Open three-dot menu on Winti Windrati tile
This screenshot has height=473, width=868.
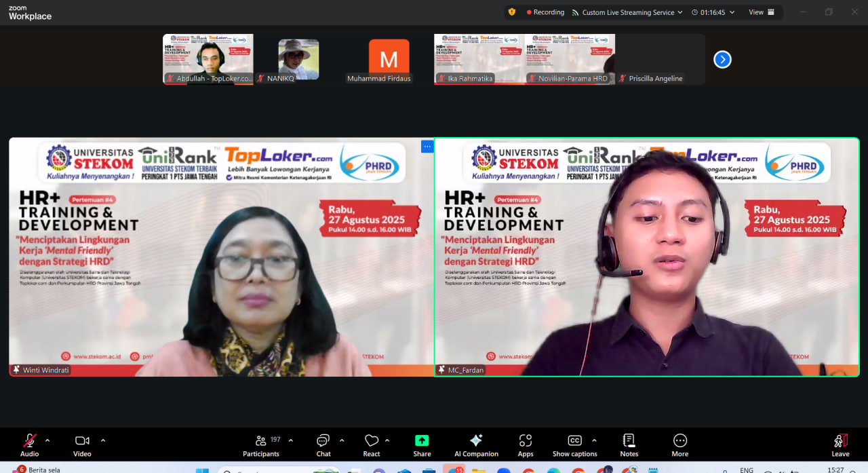427,146
